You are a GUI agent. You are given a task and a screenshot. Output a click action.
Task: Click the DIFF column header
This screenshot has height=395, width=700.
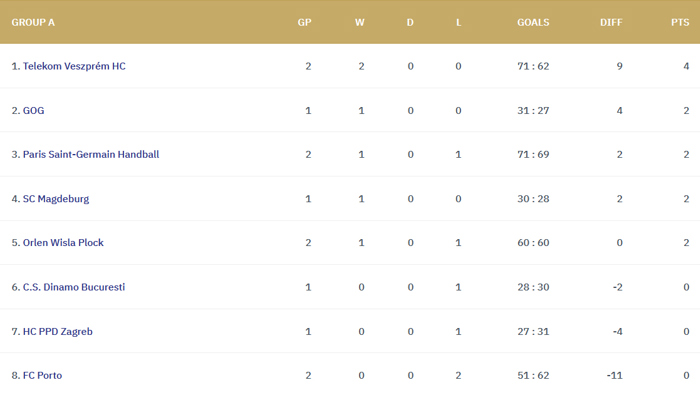click(x=611, y=22)
